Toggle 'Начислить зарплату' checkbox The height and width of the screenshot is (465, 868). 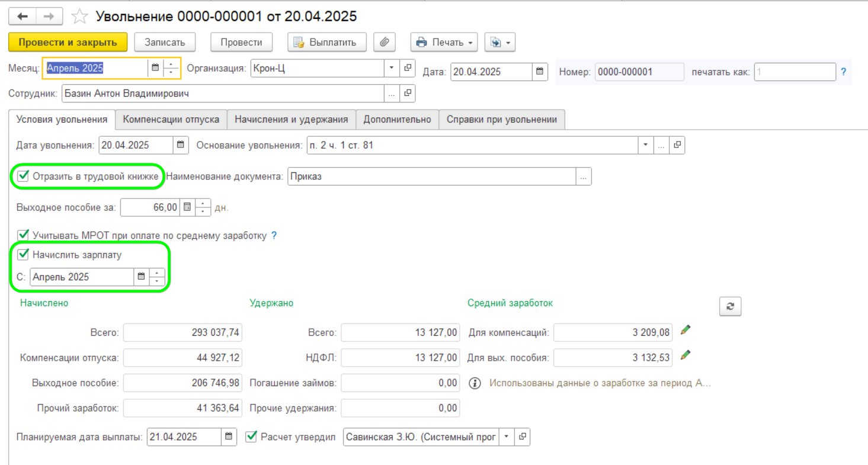(x=24, y=254)
